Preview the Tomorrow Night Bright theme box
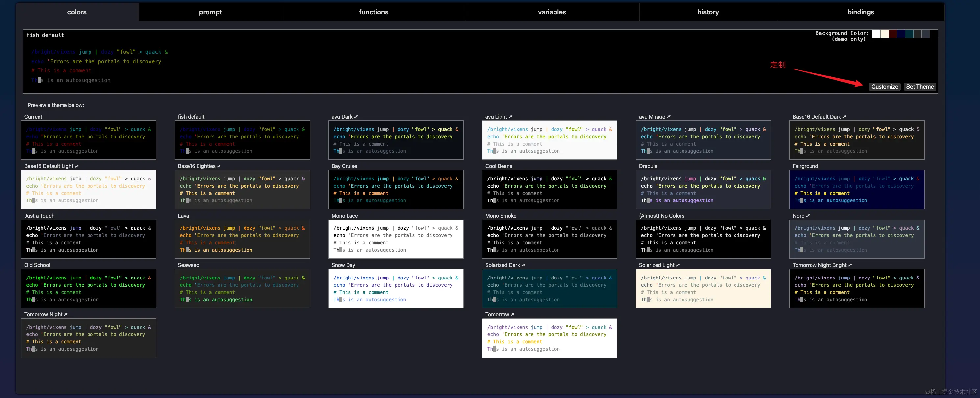 [x=857, y=288]
